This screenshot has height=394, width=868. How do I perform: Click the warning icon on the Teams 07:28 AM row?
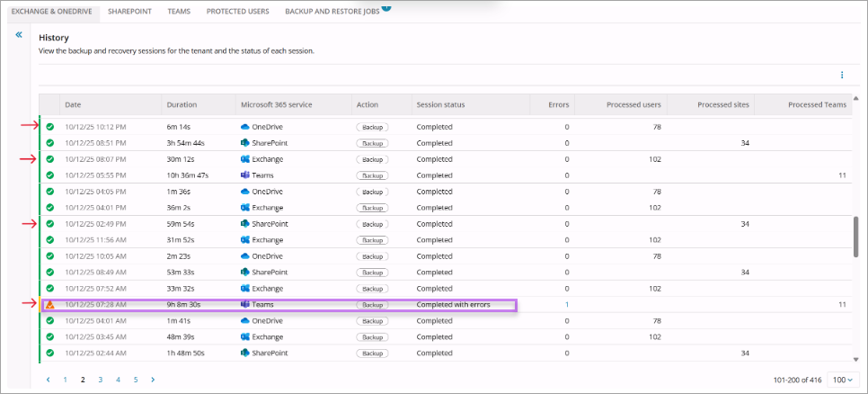click(50, 305)
